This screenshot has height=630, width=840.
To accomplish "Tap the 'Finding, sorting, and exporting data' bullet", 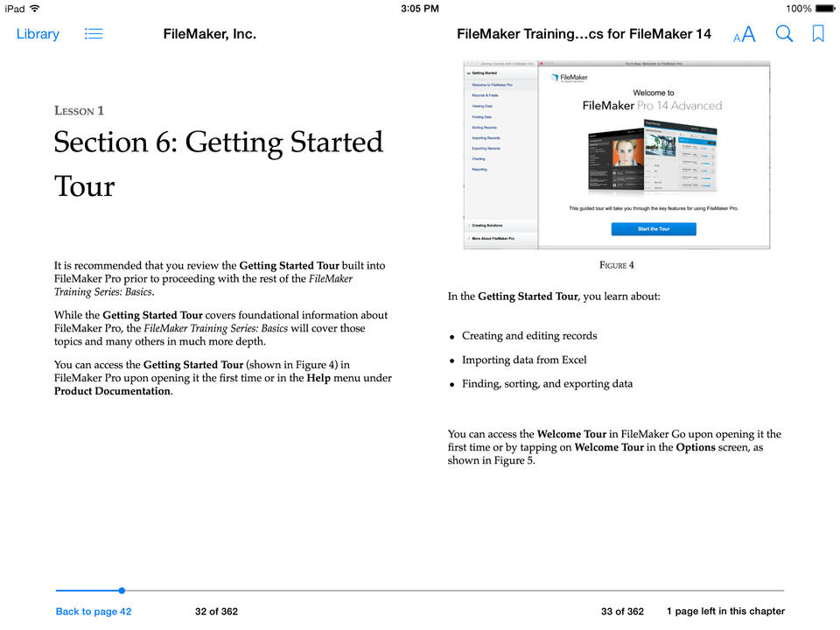I will [547, 383].
